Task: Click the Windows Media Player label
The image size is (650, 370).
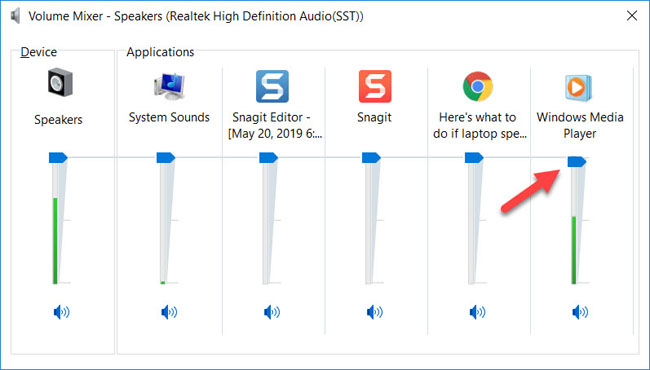Action: 580,126
